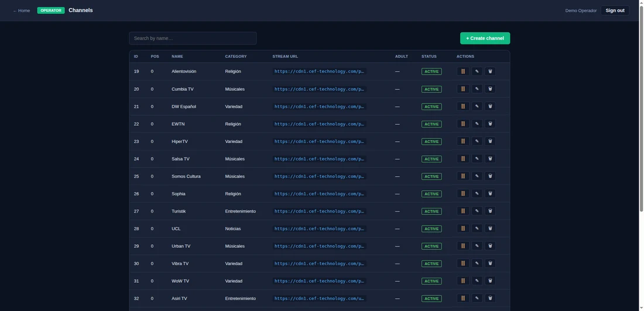Screen dimensions: 644x311
Task: Click the NAME column header
Action: [x=177, y=56]
